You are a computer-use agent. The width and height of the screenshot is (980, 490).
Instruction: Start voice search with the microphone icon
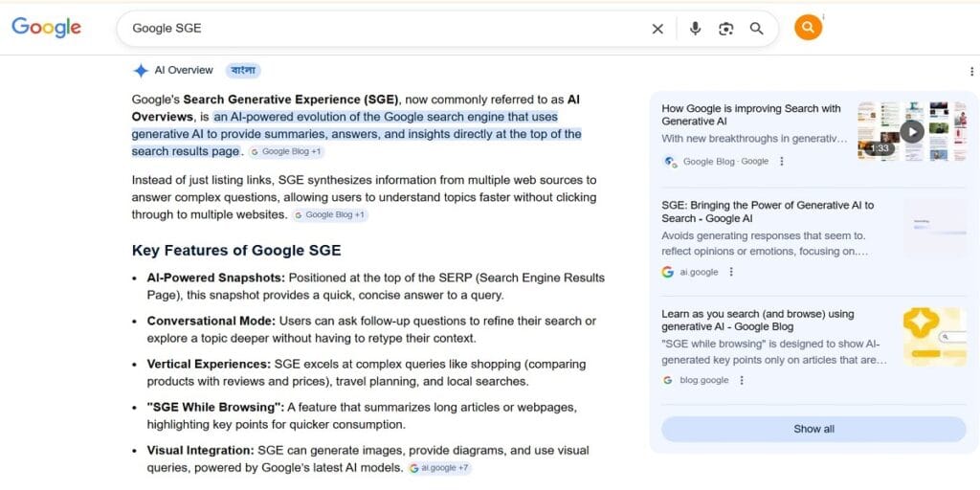tap(695, 29)
